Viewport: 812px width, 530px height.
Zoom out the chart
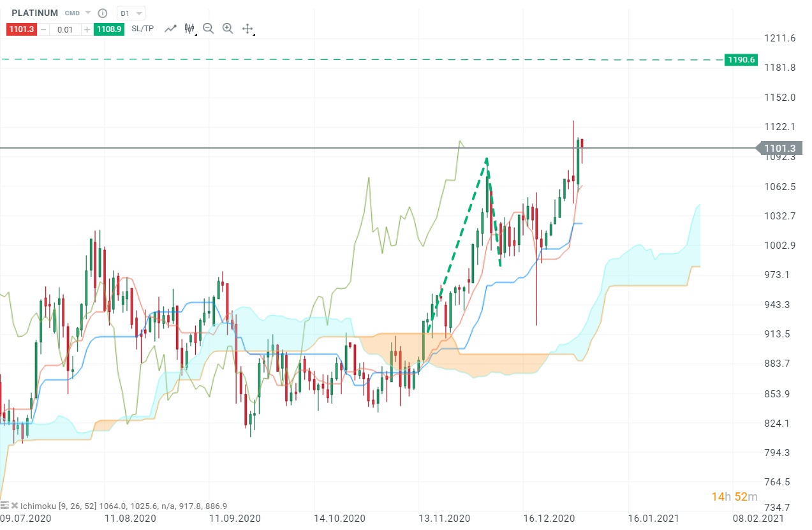[208, 29]
